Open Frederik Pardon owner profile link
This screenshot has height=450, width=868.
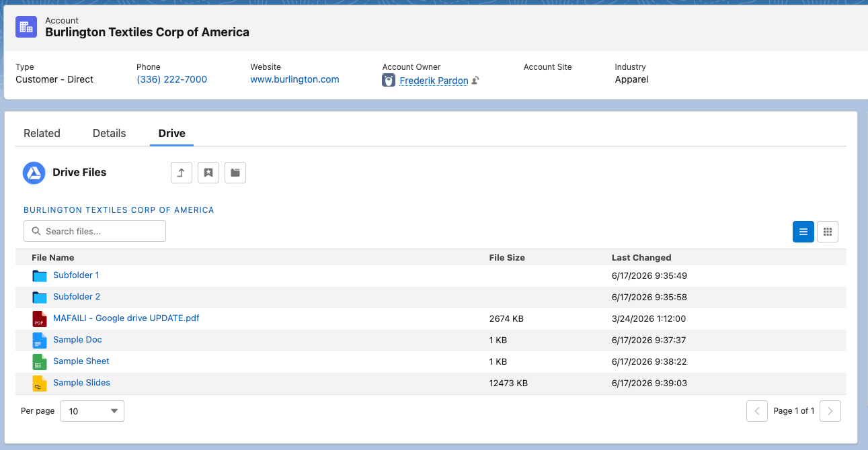(x=434, y=81)
